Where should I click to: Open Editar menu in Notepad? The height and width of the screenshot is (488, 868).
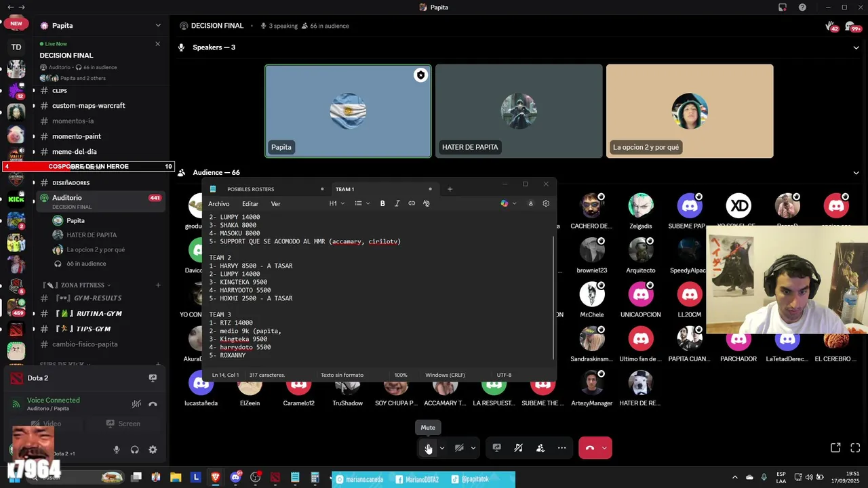[x=250, y=203]
